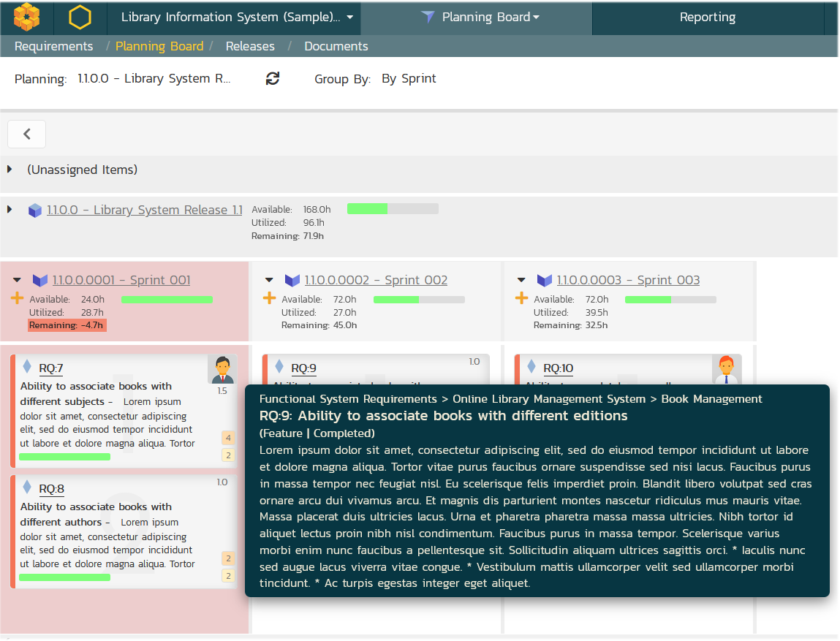Go to the Reporting tab
Image resolution: width=840 pixels, height=641 pixels.
point(707,17)
